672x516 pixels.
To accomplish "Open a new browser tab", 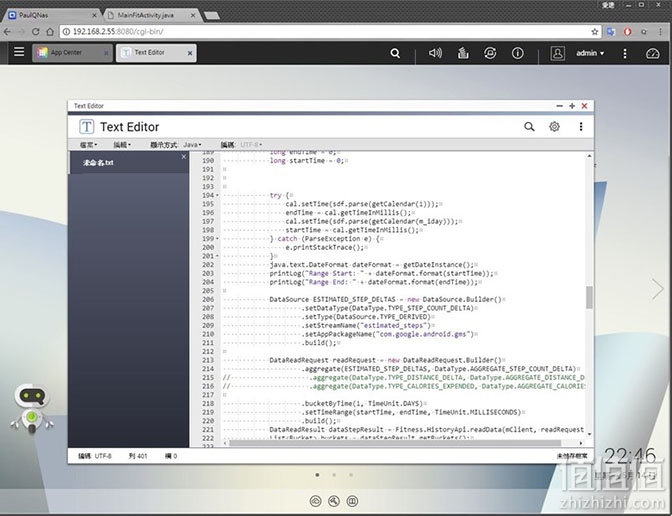I will pyautogui.click(x=212, y=16).
